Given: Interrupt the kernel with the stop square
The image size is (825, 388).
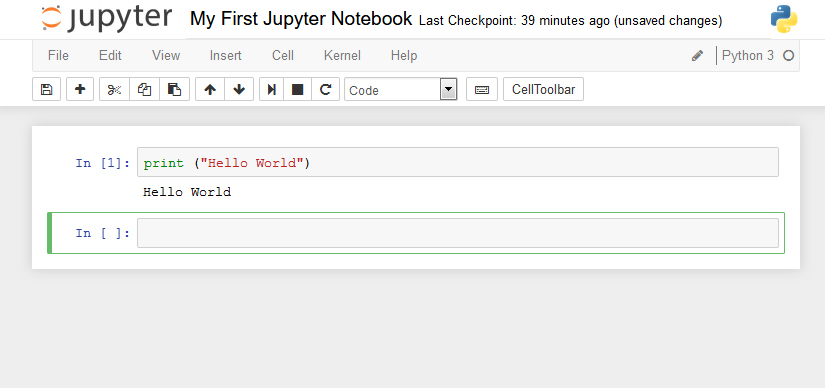Looking at the screenshot, I should tap(297, 89).
